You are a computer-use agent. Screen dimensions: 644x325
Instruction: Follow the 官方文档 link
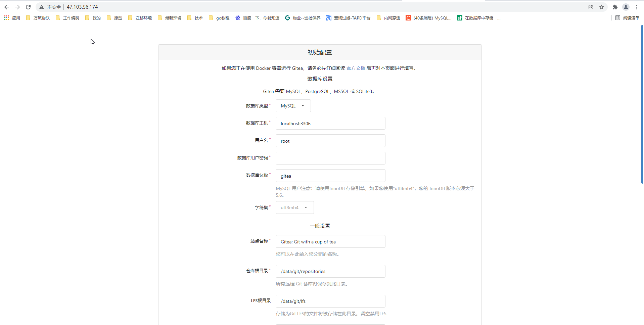(x=356, y=68)
